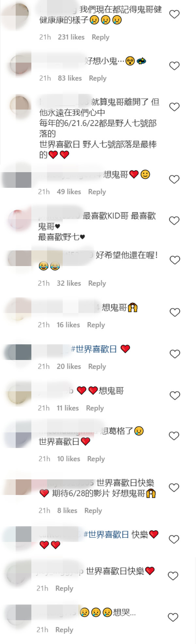The image size is (196, 644).
Task: Heart the 想葛格了 comment
Action: [175, 436]
